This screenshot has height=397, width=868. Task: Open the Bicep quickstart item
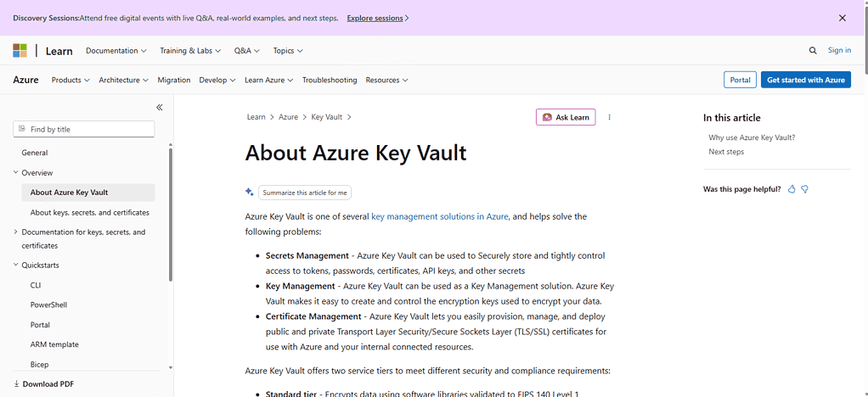[x=39, y=365]
